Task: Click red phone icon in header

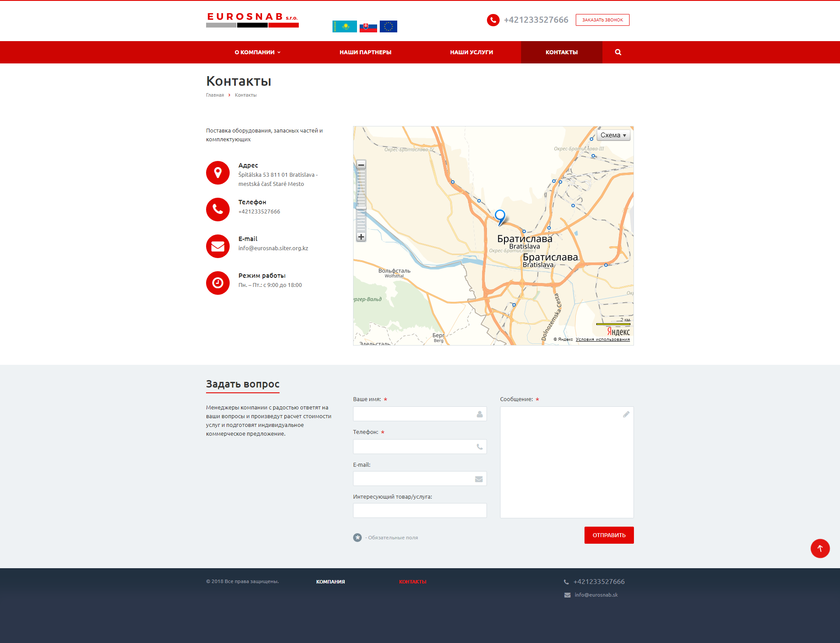Action: pos(493,20)
